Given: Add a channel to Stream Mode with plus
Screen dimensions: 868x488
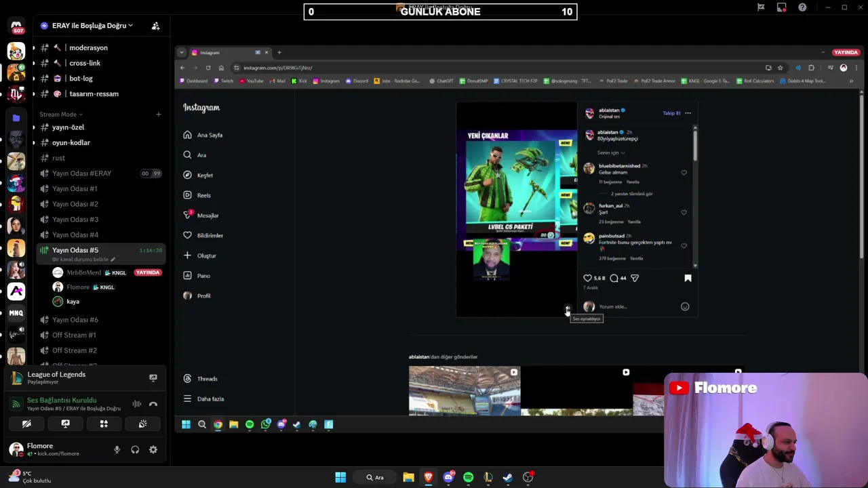Looking at the screenshot, I should point(158,115).
